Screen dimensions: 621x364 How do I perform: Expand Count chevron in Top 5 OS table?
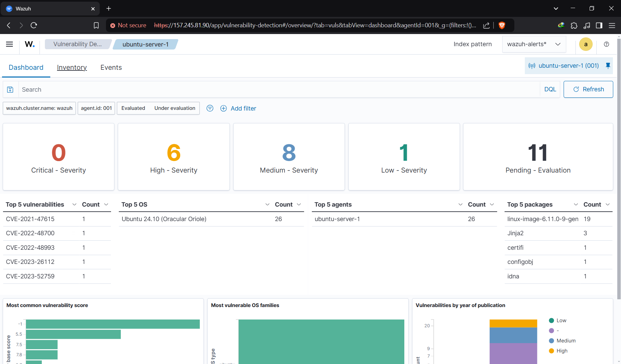click(299, 205)
